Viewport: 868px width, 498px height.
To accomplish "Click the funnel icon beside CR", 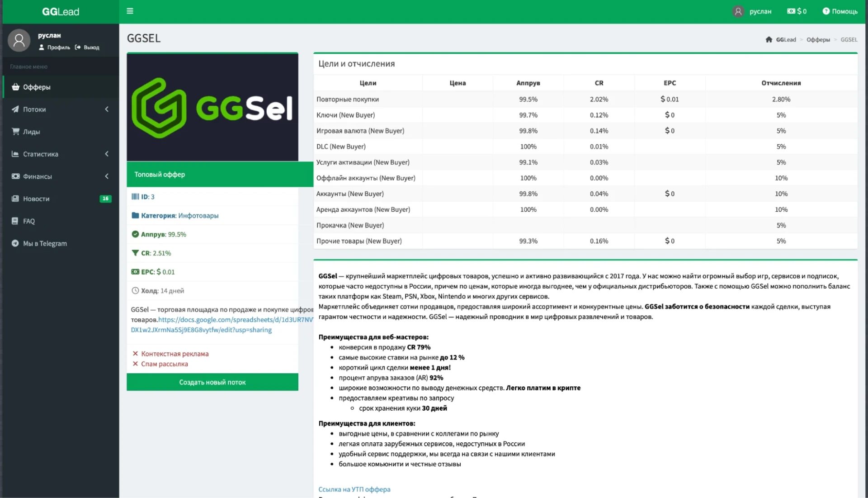I will pyautogui.click(x=135, y=253).
